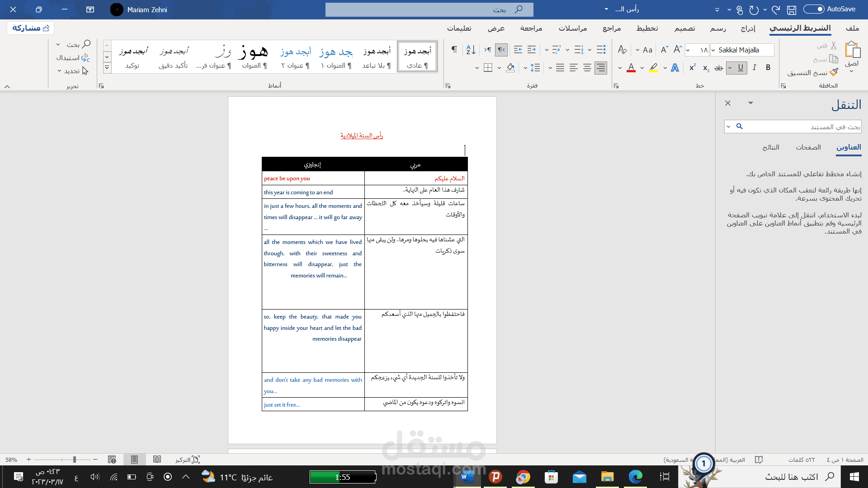Viewport: 868px width, 488px height.
Task: Toggle Underline formatting
Action: (x=741, y=68)
